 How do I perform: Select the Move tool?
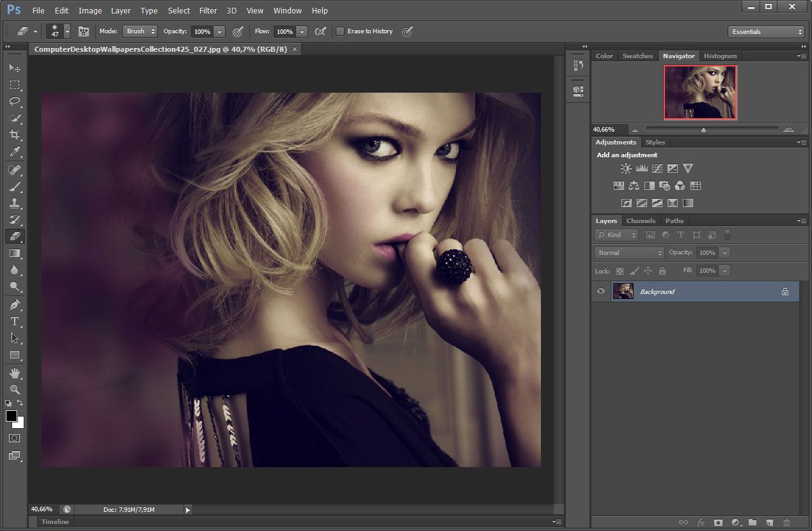click(15, 68)
